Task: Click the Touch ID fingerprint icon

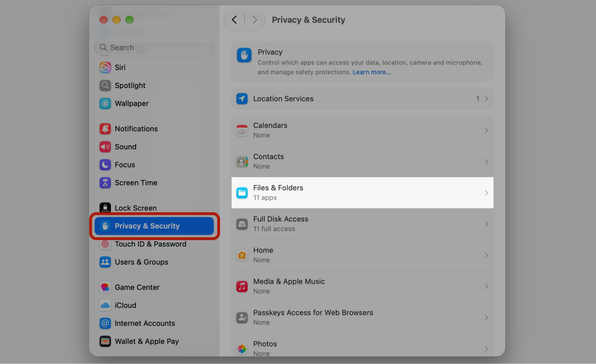Action: 105,244
